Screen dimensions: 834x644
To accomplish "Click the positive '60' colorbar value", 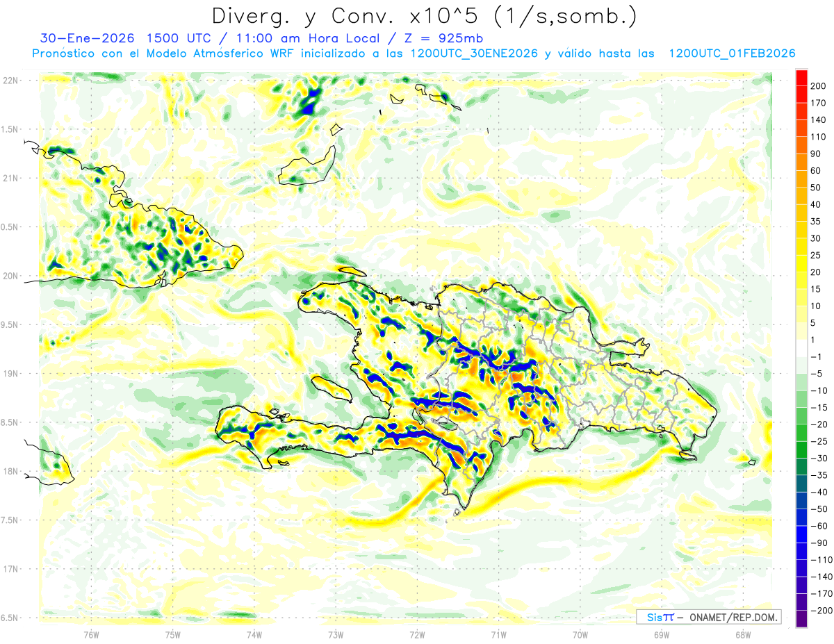I will [817, 171].
